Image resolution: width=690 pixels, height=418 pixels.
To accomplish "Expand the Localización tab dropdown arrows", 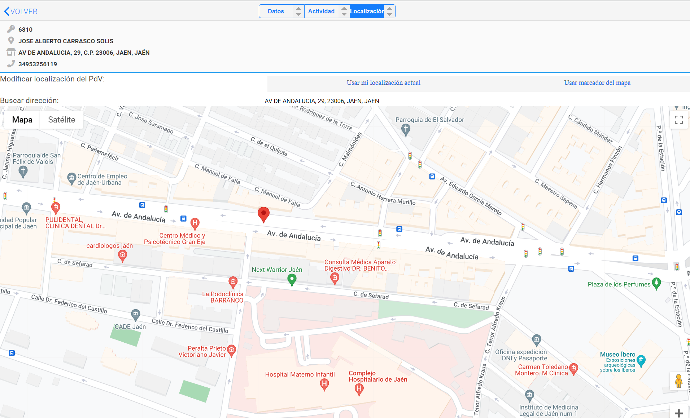I will tap(389, 11).
